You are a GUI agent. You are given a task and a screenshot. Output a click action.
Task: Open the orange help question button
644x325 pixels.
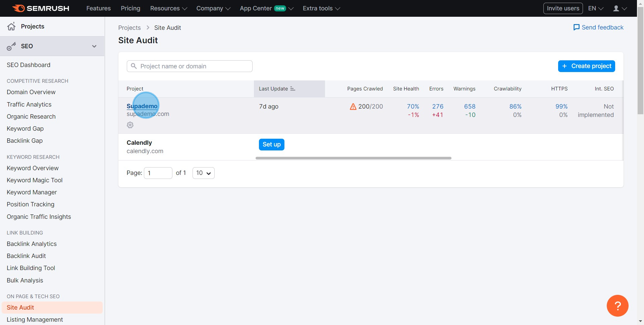(x=618, y=306)
